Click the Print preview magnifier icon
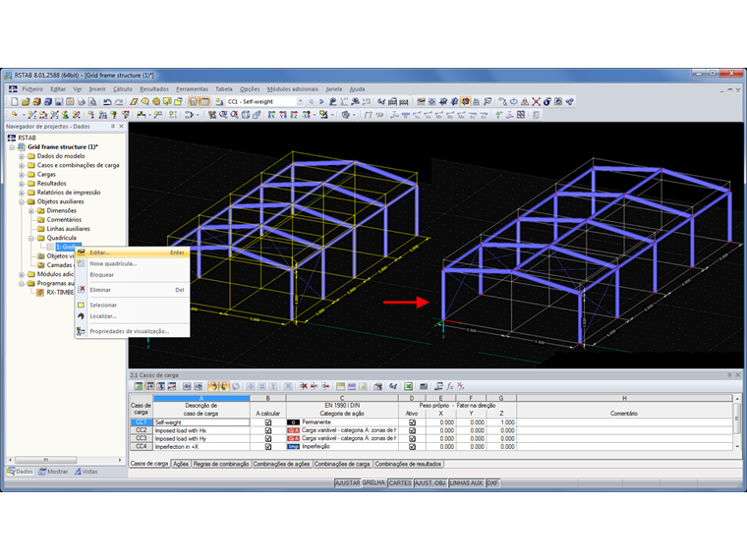This screenshot has height=560, width=747. 92,101
